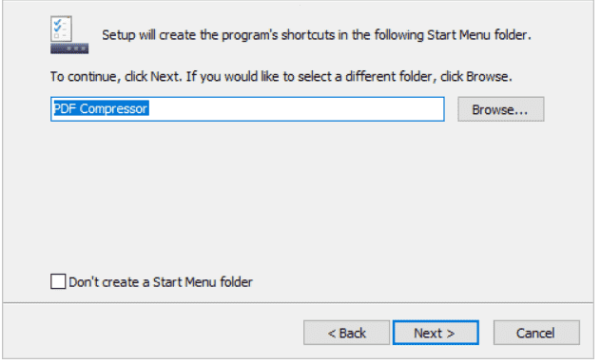The height and width of the screenshot is (364, 601).
Task: Click the blank footer area left of Back
Action: click(153, 333)
